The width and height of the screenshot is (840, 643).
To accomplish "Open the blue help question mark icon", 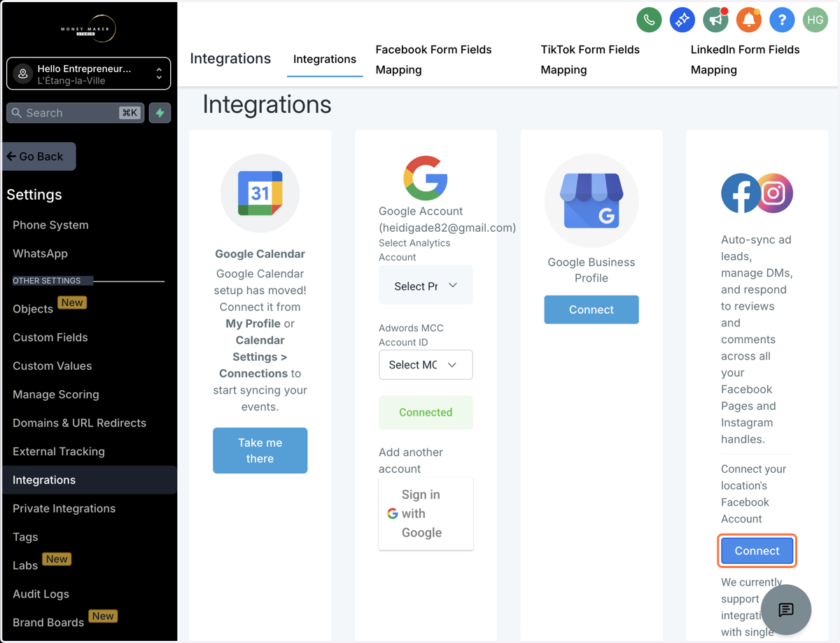I will (782, 20).
